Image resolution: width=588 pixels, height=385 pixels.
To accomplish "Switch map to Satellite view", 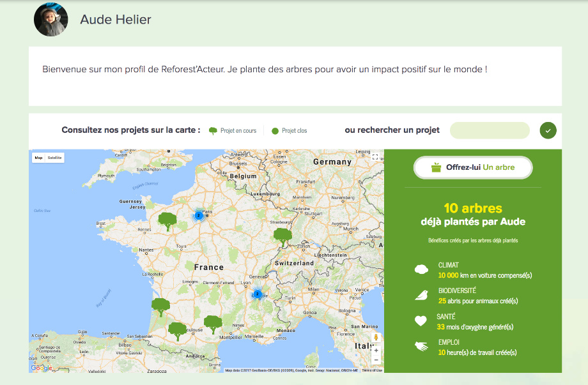I will pos(55,157).
